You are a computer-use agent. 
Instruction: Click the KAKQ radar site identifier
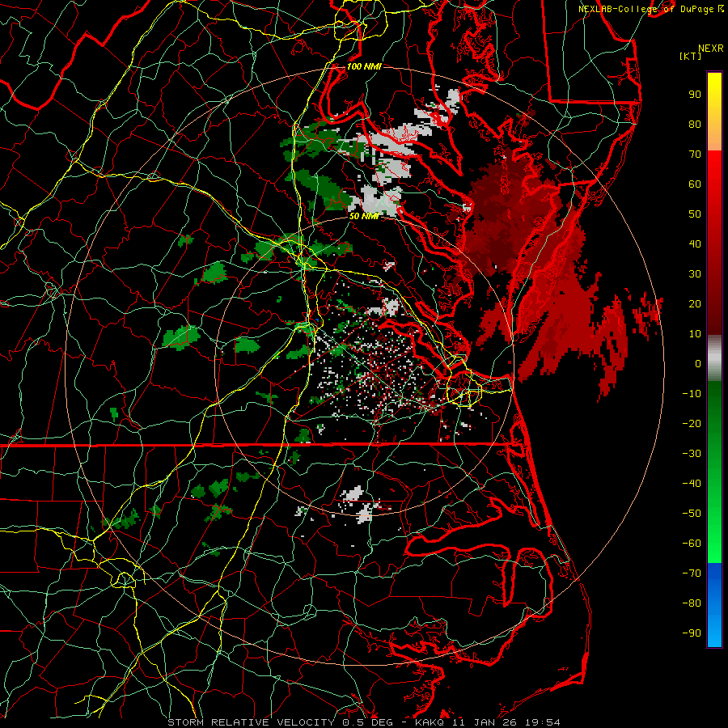430,722
